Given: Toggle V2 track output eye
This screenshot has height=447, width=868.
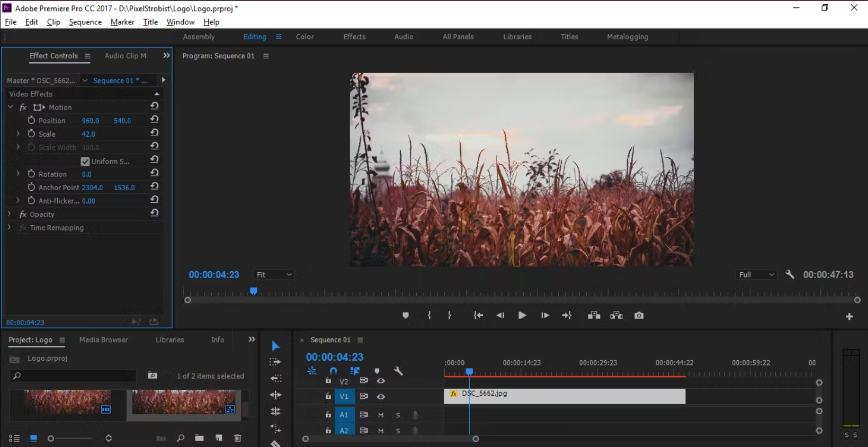Looking at the screenshot, I should click(381, 381).
